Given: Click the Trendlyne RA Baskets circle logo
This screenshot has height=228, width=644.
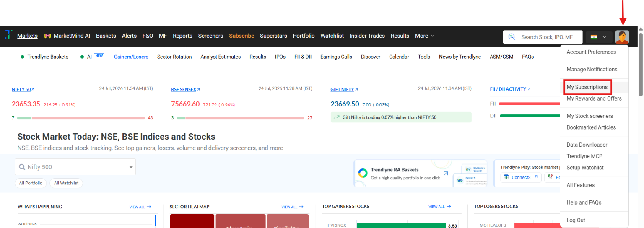Looking at the screenshot, I should click(363, 174).
